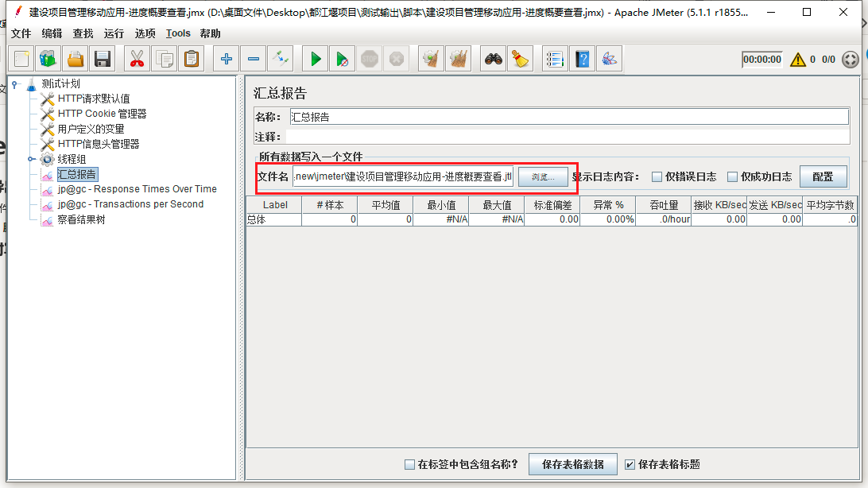Open the 文件 menu
Screen dimensions: 868x488
point(21,33)
